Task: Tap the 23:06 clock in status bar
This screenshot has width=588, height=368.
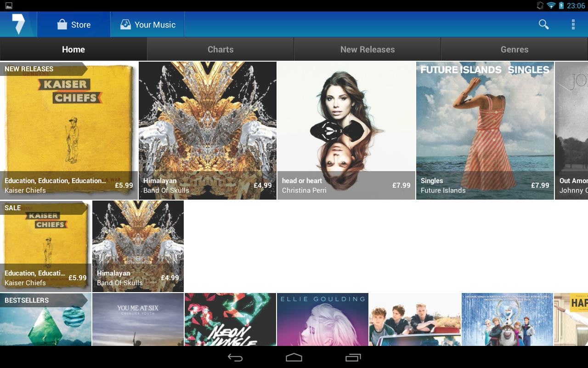Action: pyautogui.click(x=576, y=6)
